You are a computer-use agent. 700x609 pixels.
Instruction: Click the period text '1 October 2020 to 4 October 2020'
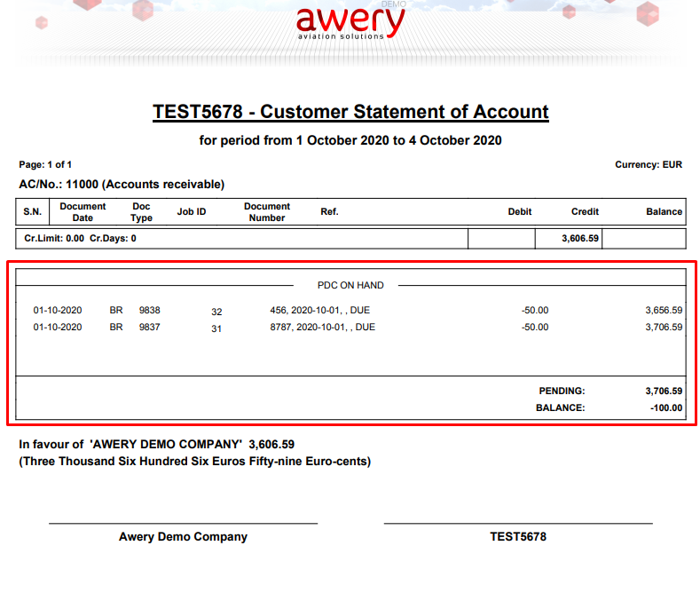coord(398,140)
